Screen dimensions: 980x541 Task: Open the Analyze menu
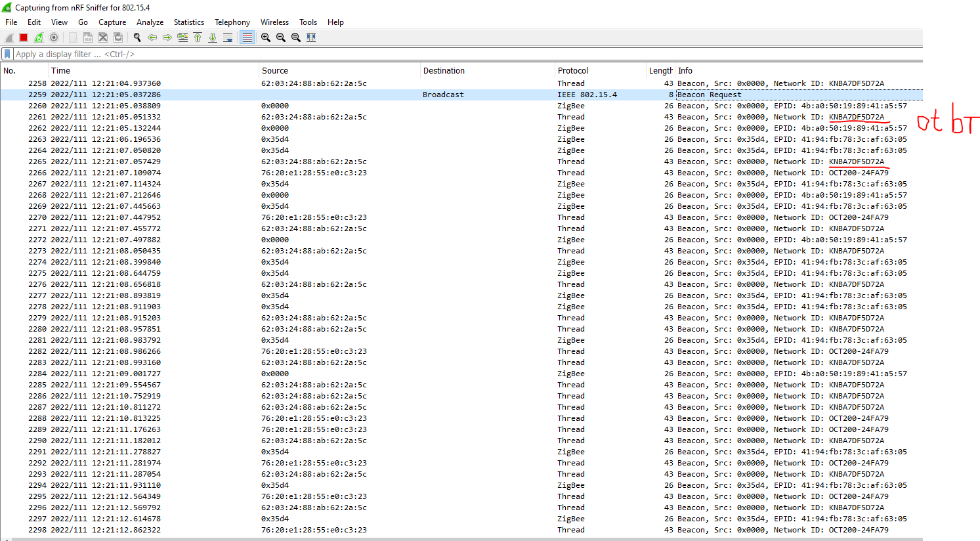[x=150, y=22]
